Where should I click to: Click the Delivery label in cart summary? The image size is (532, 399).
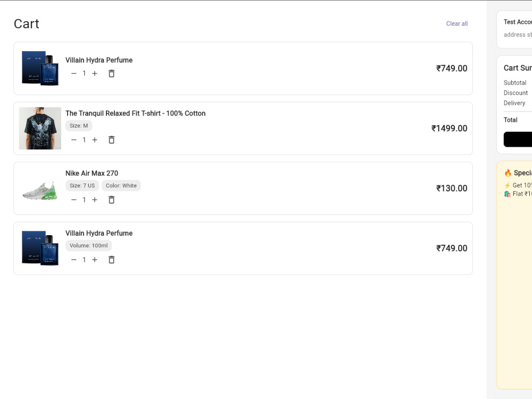click(x=514, y=103)
